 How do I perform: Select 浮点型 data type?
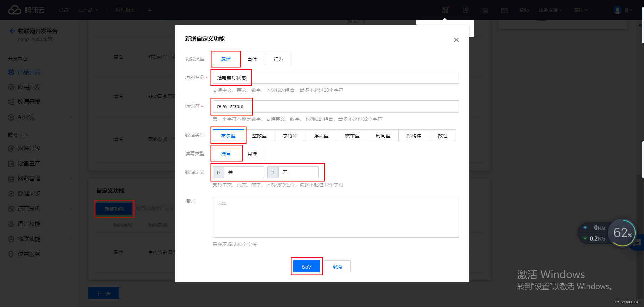tap(321, 136)
